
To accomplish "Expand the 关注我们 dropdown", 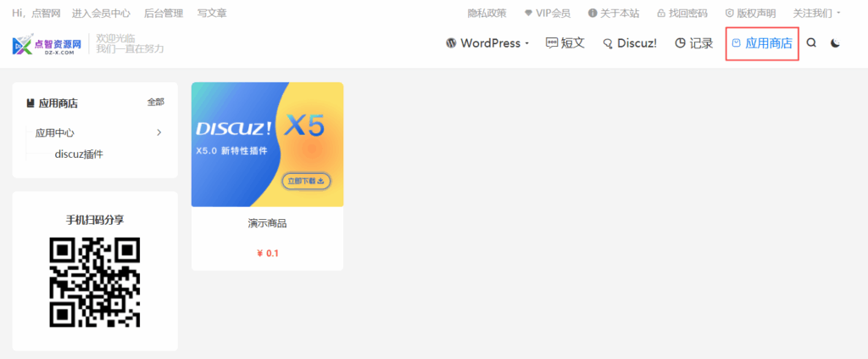I will tap(817, 14).
